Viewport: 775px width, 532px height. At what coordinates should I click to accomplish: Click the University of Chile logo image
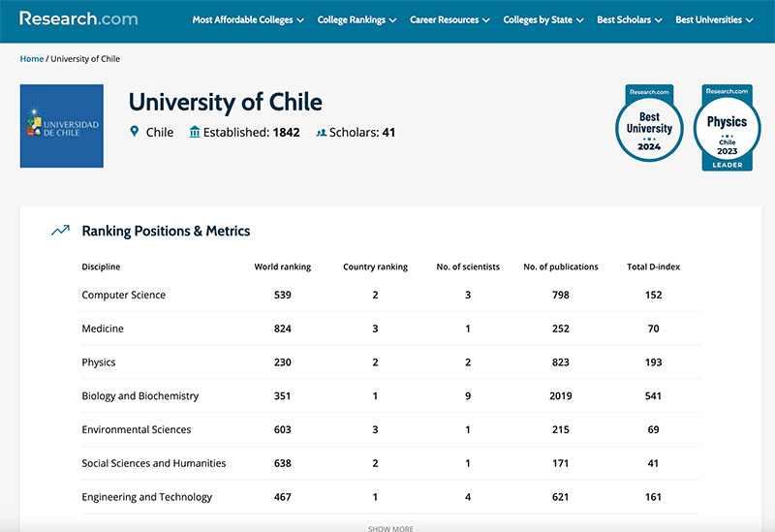[x=62, y=126]
